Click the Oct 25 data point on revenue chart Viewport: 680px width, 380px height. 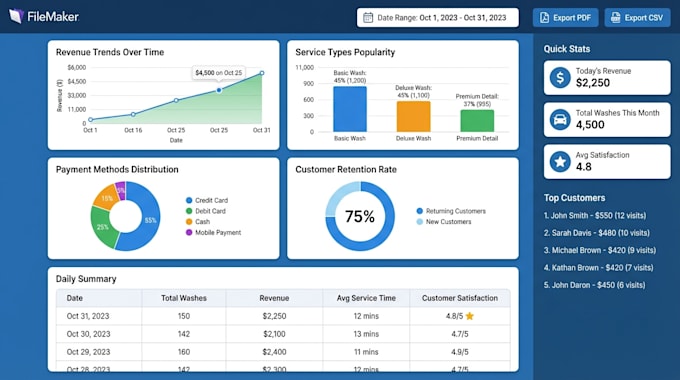[x=219, y=90]
